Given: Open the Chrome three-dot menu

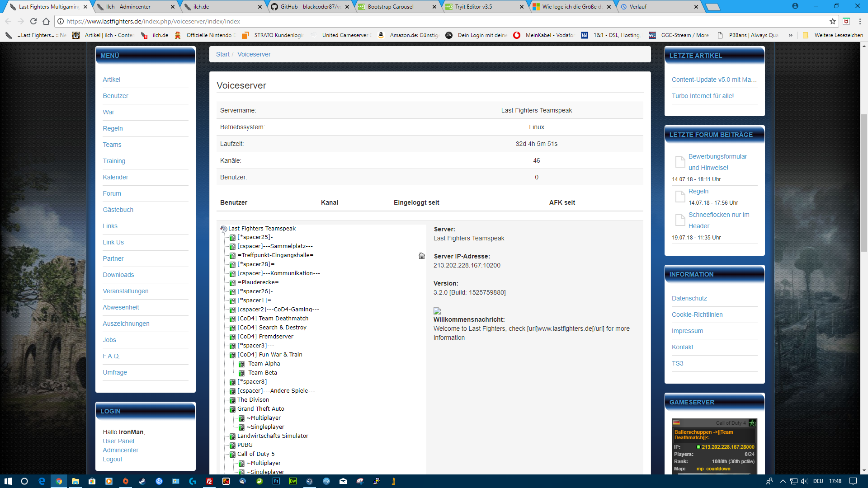Looking at the screenshot, I should [x=860, y=21].
